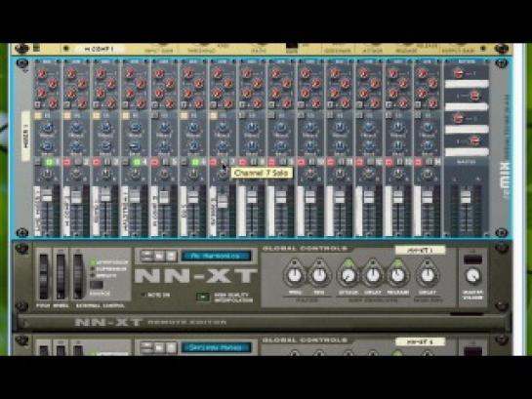Image resolution: width=532 pixels, height=399 pixels.
Task: Open the first NN-XT patch name display
Action: coord(216,256)
